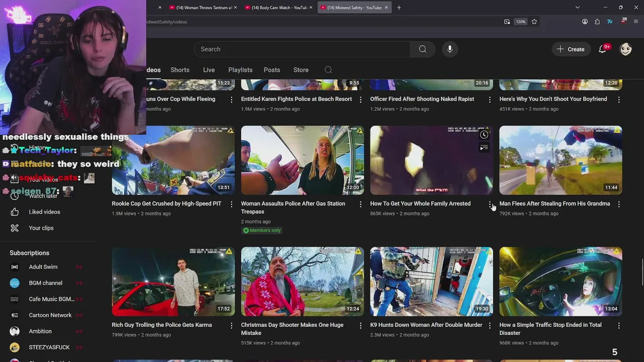Switch to the Store tab

pyautogui.click(x=301, y=70)
